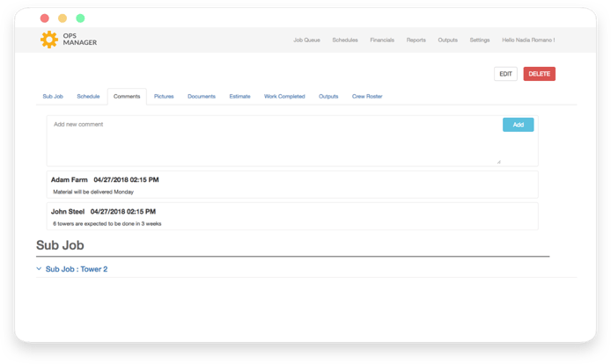Go to Financials in top navigation
This screenshot has height=364, width=611.
[x=382, y=40]
